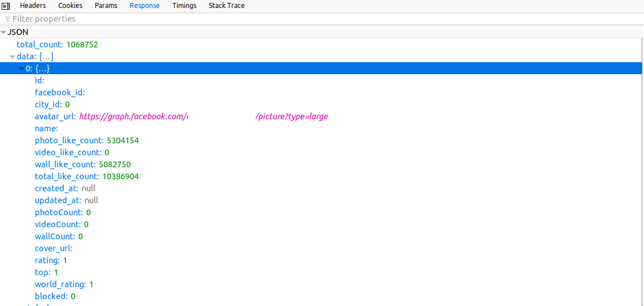Click the JSON section label
Screen dimensions: 644x306
[18, 32]
